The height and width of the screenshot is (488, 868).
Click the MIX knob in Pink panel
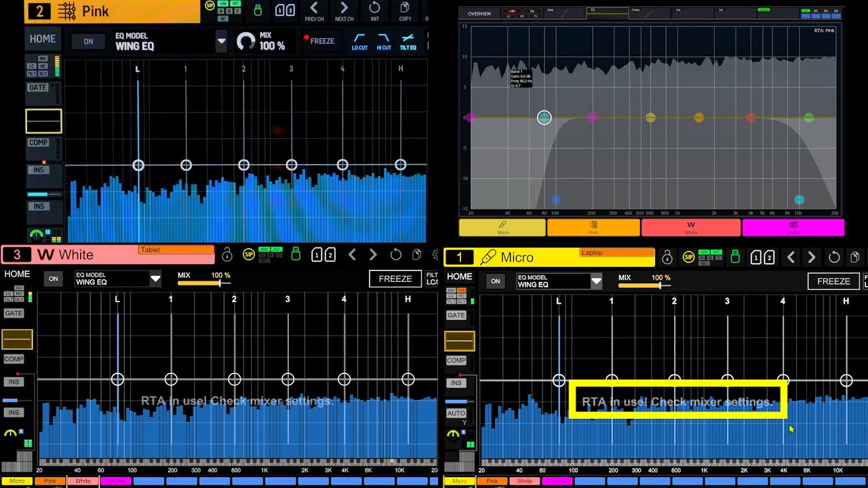(x=245, y=42)
